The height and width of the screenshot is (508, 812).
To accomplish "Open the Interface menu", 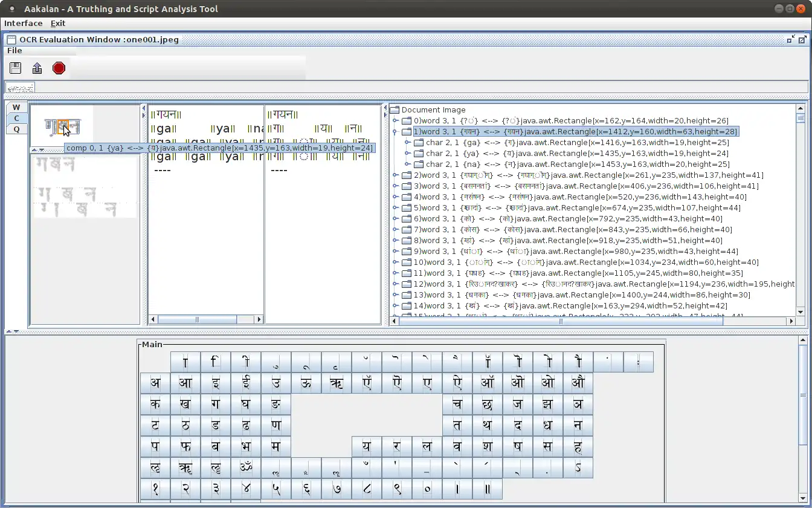I will click(x=24, y=23).
